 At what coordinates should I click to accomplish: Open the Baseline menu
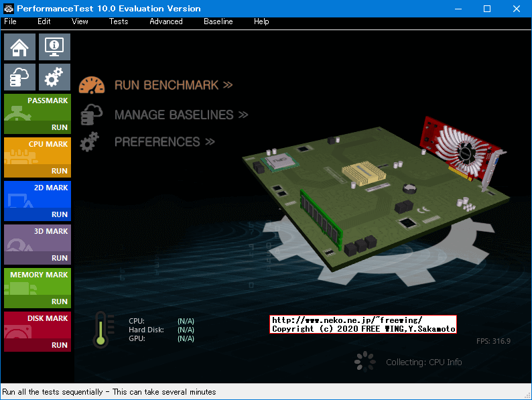point(218,21)
